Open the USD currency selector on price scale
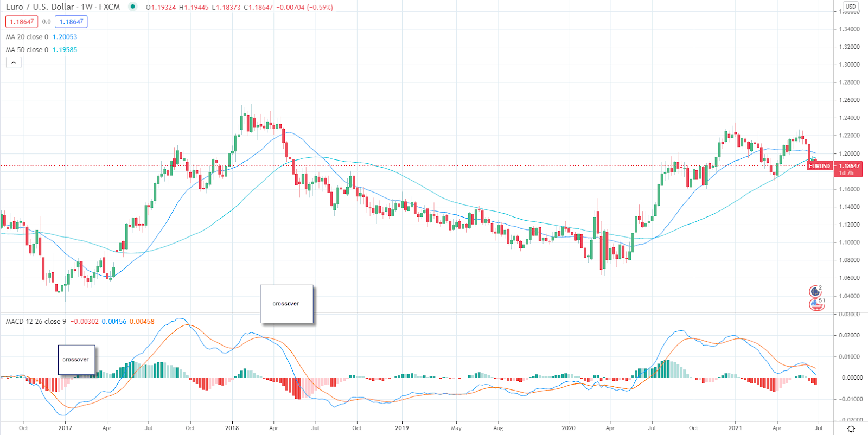 (850, 7)
